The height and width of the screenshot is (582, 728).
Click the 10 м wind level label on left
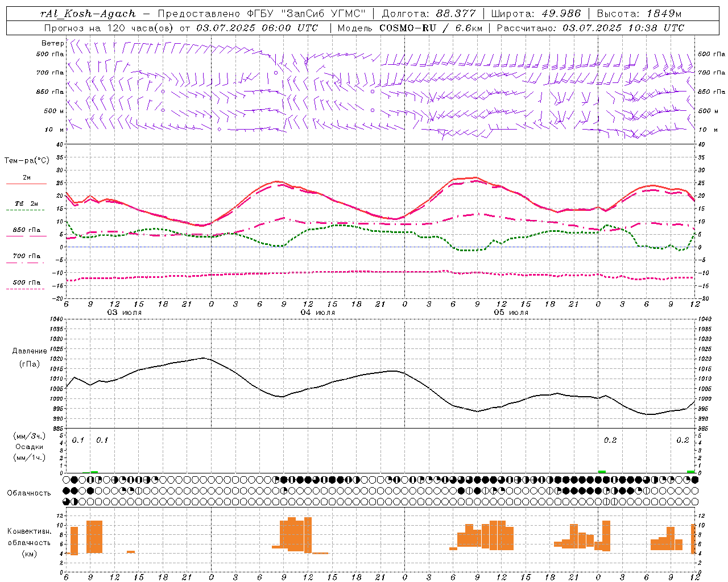55,130
